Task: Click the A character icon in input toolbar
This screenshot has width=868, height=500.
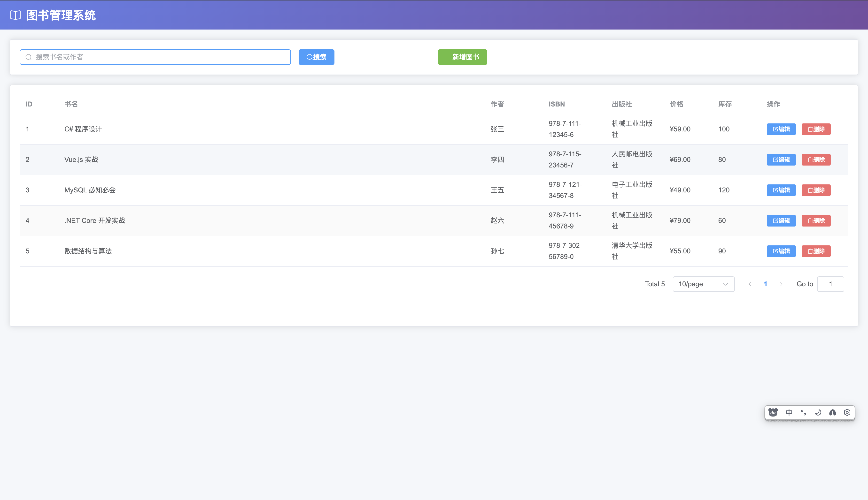Action: (832, 412)
